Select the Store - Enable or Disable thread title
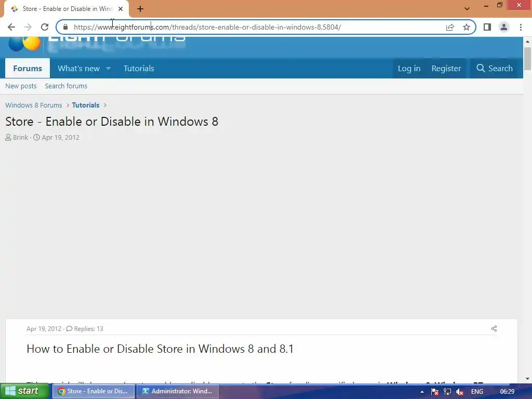The image size is (532, 399). pyautogui.click(x=112, y=122)
